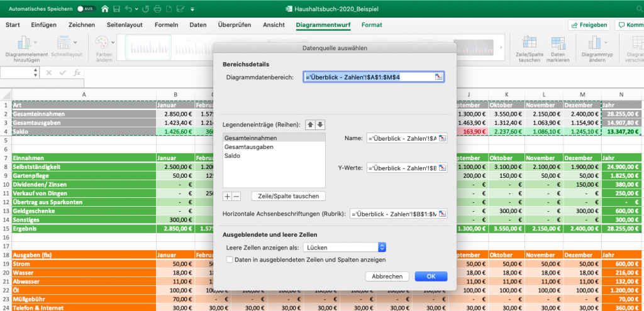Open the Undo history dropdown arrow
The image size is (644, 311).
point(136,9)
